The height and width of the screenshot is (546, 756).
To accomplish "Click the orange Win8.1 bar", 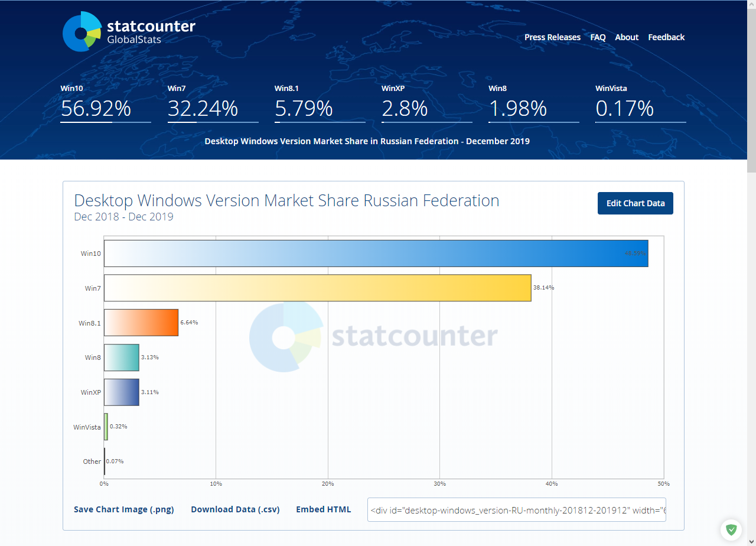I will (141, 323).
